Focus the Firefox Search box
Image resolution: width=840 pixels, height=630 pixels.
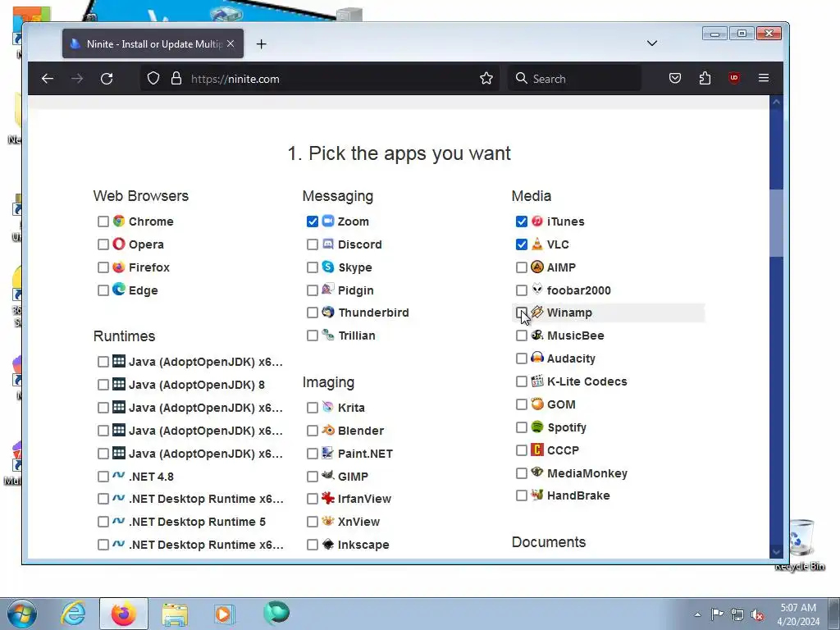coord(574,79)
